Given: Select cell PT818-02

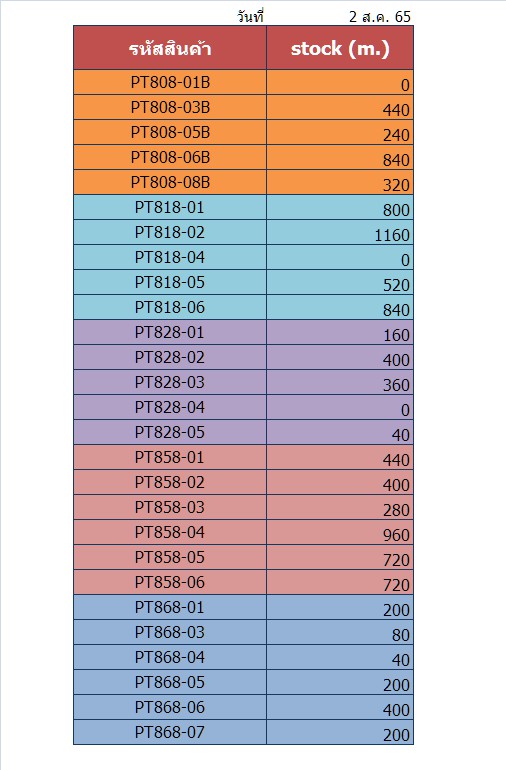Looking at the screenshot, I should tap(170, 232).
